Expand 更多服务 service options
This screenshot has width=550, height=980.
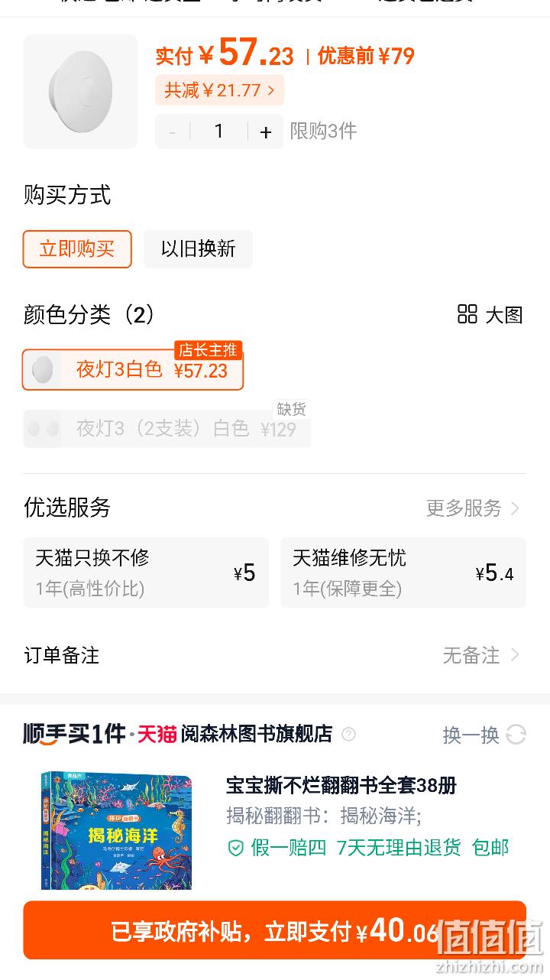[x=473, y=508]
